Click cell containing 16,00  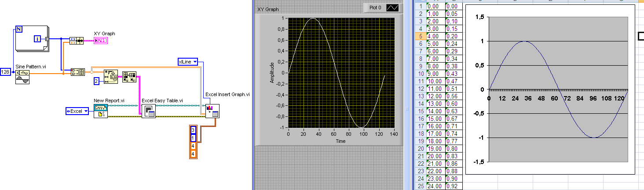(435, 126)
